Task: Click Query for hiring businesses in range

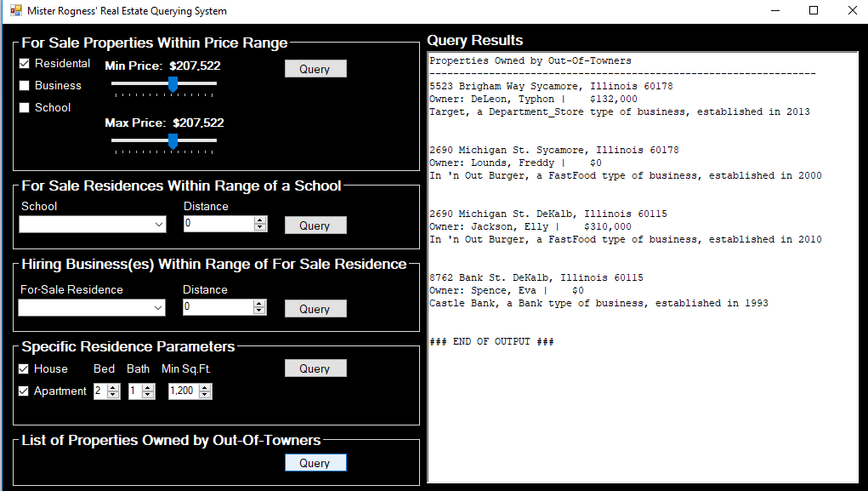Action: tap(315, 309)
